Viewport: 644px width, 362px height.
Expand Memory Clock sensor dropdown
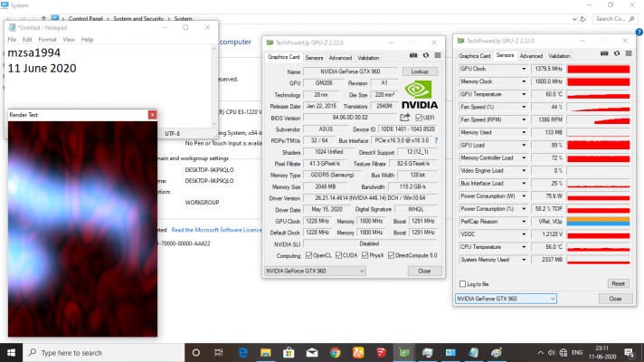coord(524,81)
